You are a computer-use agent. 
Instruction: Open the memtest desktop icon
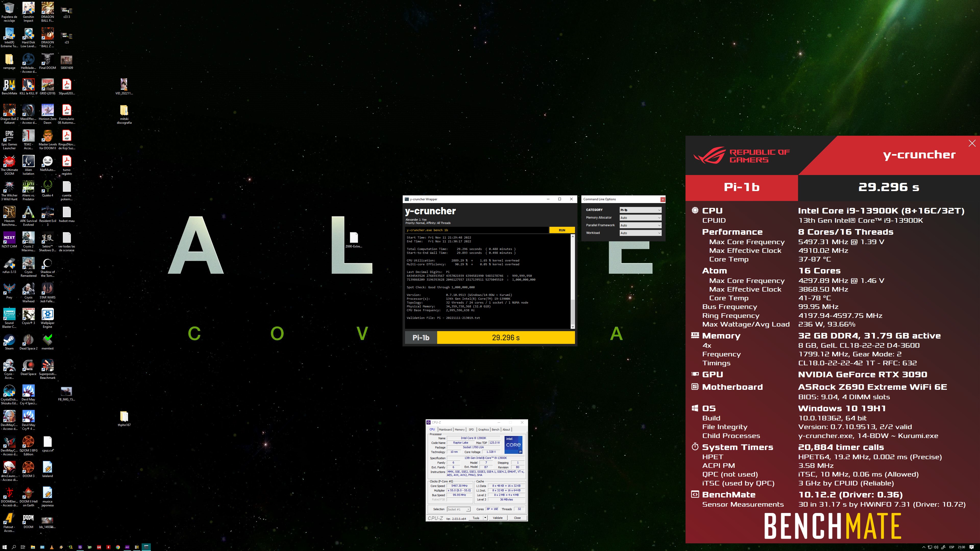point(47,342)
